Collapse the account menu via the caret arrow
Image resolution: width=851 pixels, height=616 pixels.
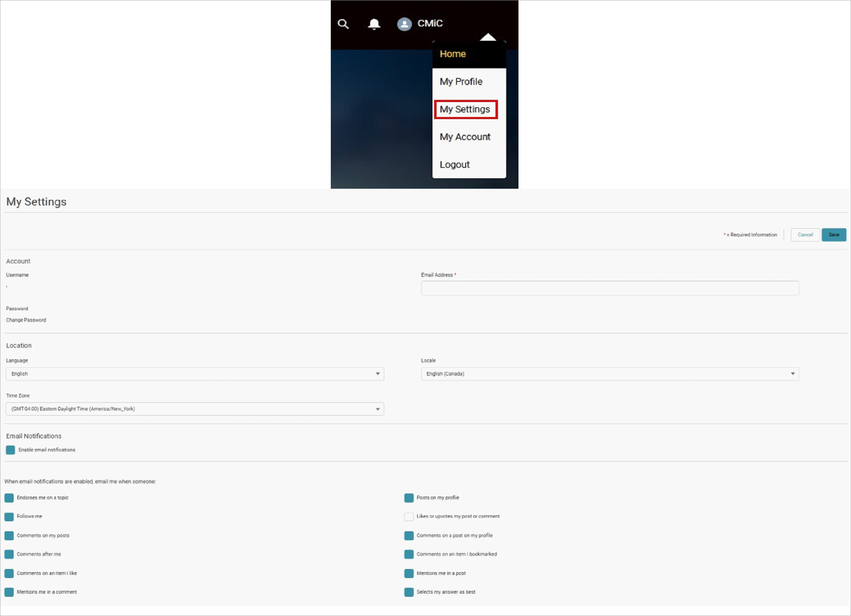click(488, 37)
